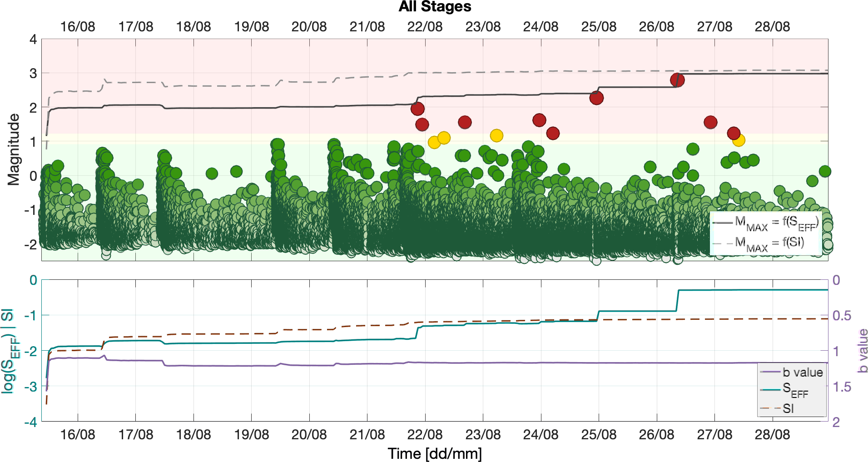
Task: Click the 28/08 date on bottom axis
Action: 772,433
